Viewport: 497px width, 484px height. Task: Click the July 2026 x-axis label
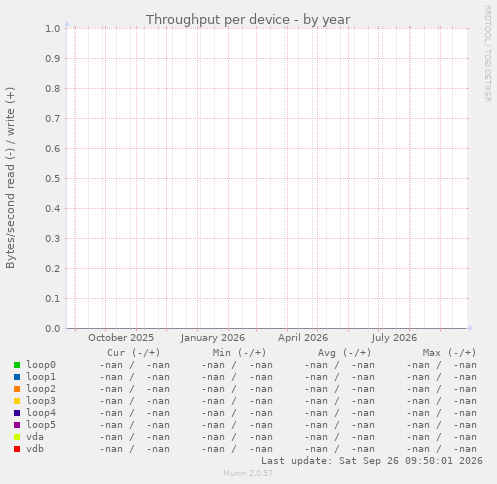394,338
